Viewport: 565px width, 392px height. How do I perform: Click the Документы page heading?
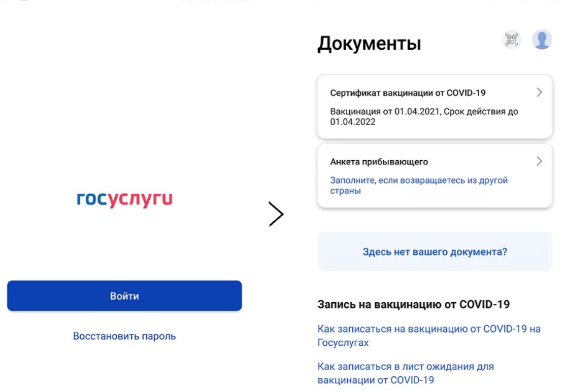pyautogui.click(x=370, y=44)
